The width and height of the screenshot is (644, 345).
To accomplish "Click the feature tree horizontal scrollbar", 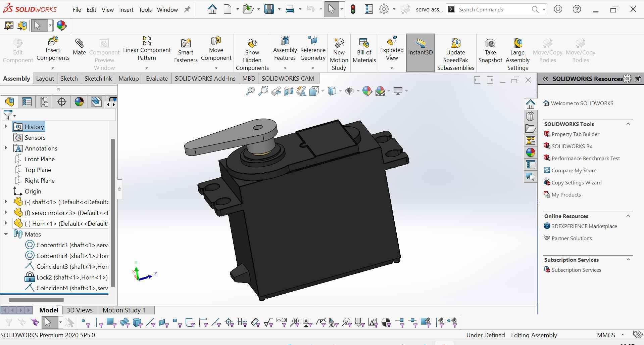I will tap(36, 300).
